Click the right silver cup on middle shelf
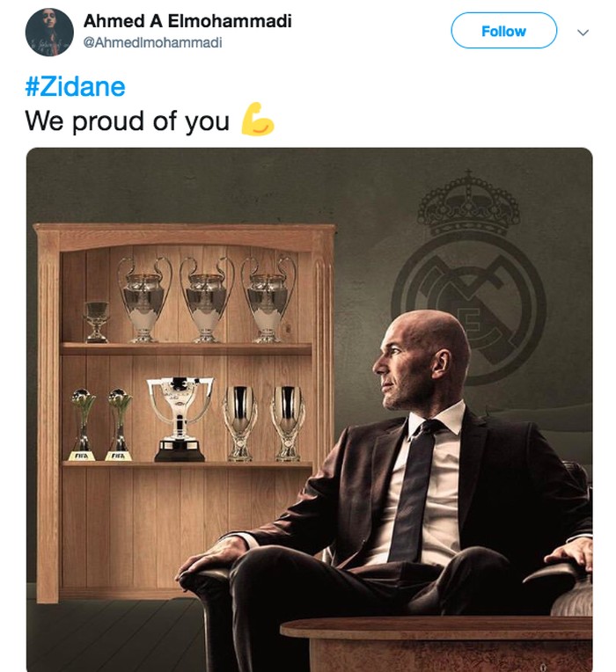The height and width of the screenshot is (672, 616). click(x=288, y=420)
